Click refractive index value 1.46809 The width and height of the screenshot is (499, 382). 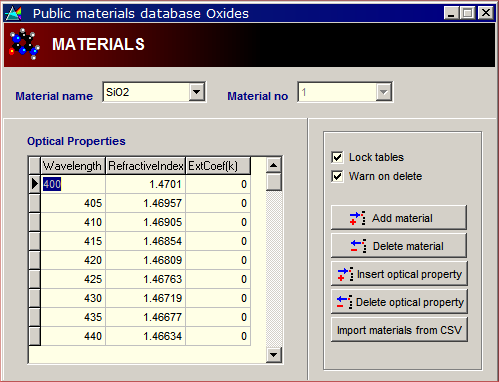[146, 260]
